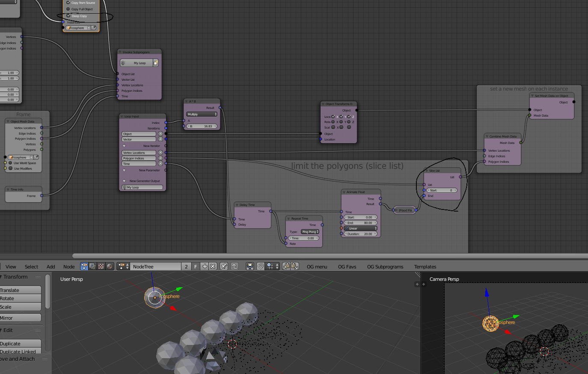The image size is (588, 374).
Task: Unlink the NodeTree with the X icon
Action: pos(213,266)
